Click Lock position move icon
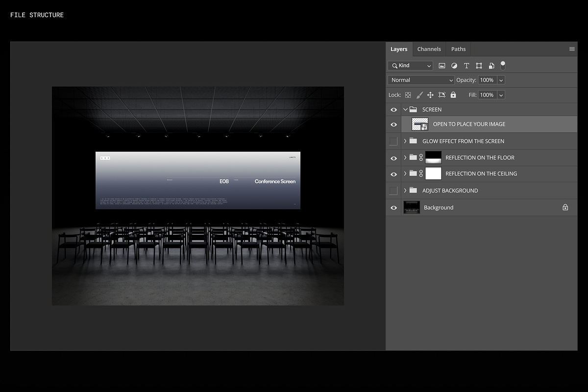 click(430, 95)
